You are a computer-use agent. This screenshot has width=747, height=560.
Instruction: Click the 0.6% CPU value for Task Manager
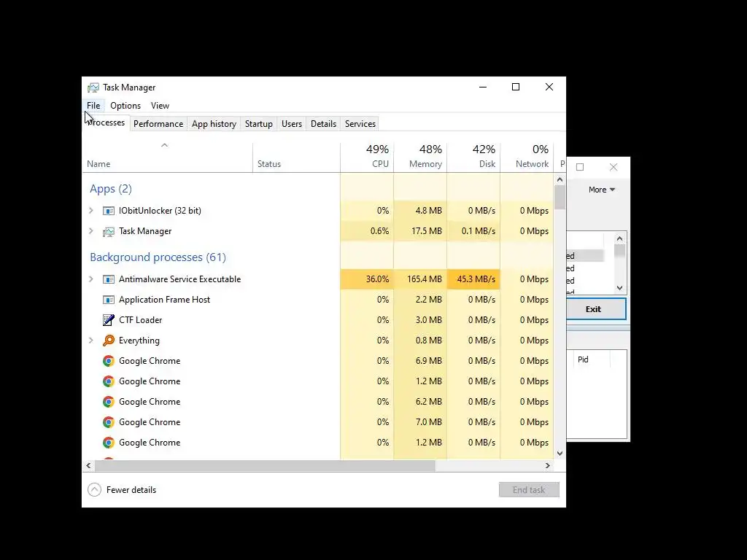pyautogui.click(x=379, y=231)
